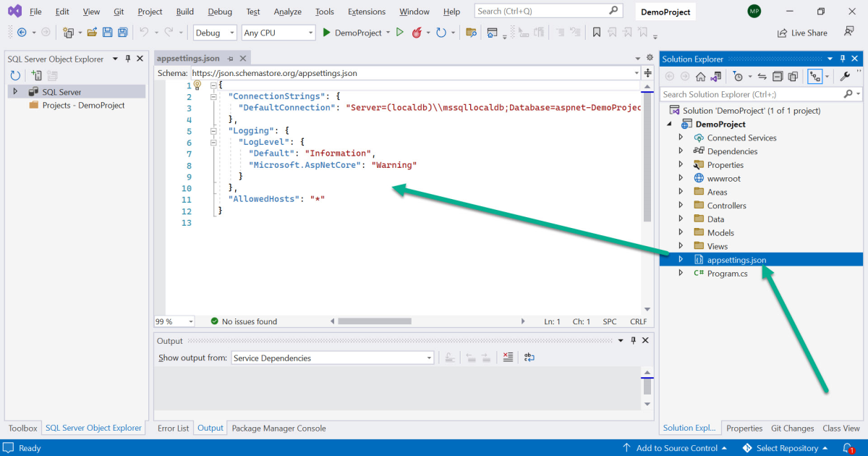Save the file with the single disk icon
Viewport: 868px width, 456px height.
(x=107, y=33)
